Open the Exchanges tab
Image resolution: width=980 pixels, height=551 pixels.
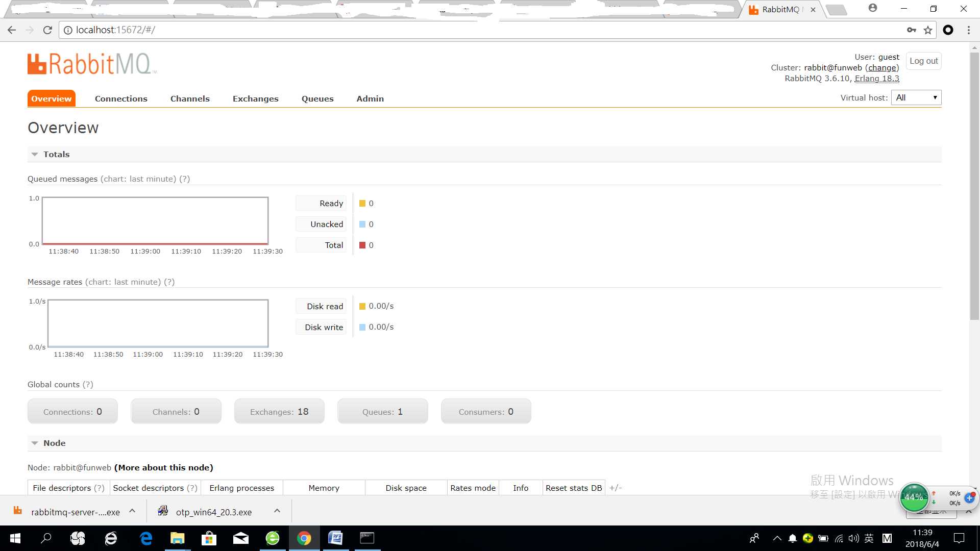coord(256,98)
